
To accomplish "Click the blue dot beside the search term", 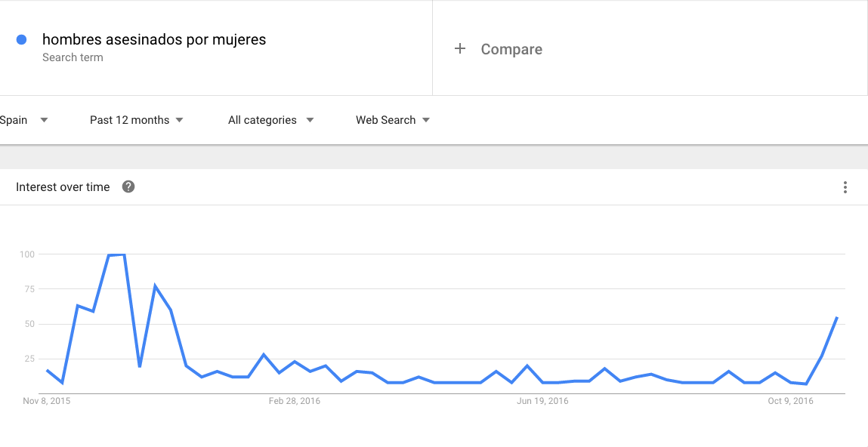I will tap(22, 40).
